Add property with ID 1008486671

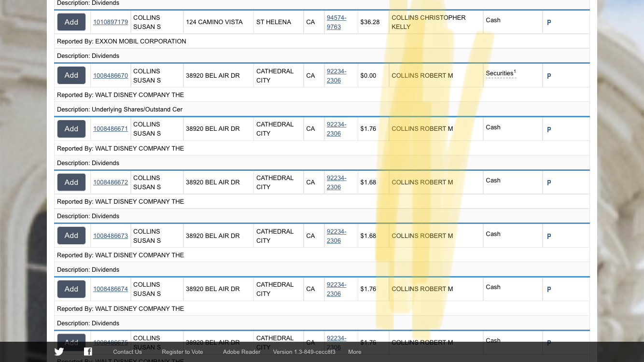click(71, 129)
